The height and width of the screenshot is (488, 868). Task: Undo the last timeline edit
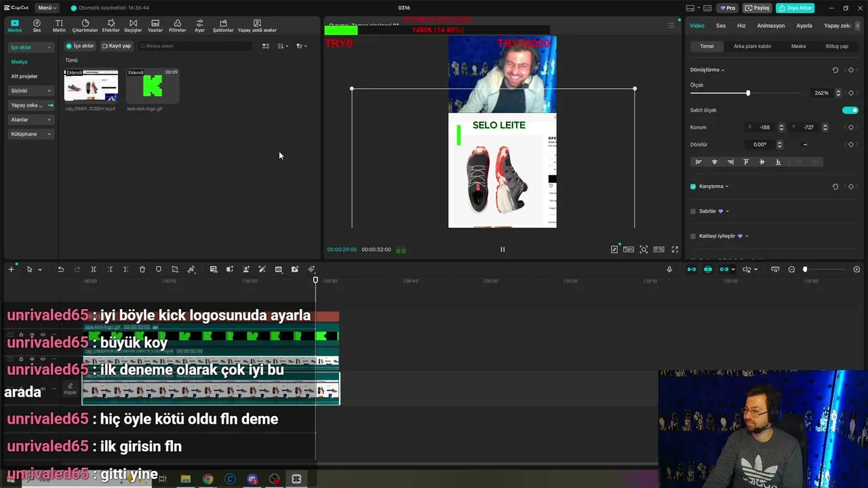pos(60,269)
